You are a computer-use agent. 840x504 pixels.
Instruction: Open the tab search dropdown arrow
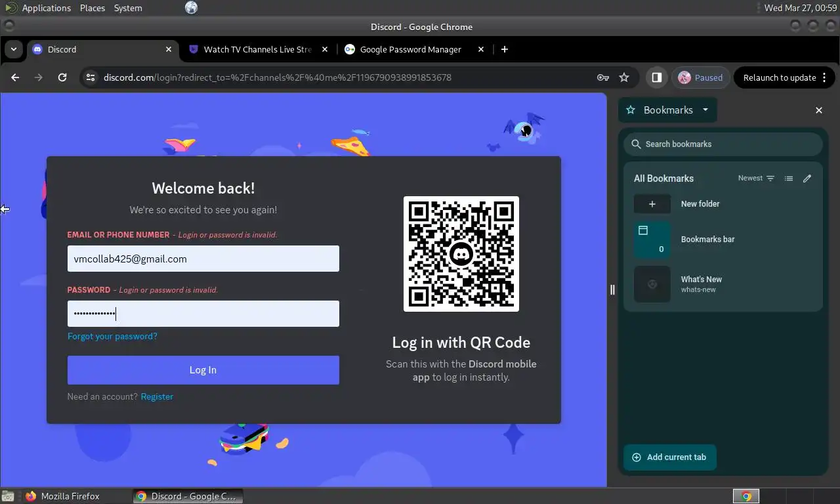pos(13,49)
